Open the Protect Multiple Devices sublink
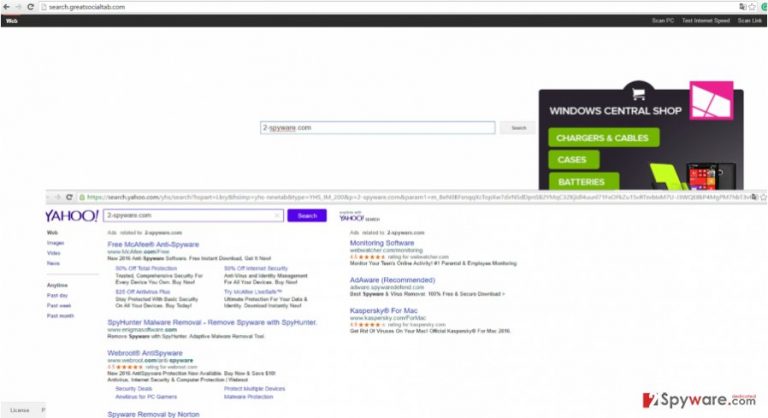Screen dimensions: 768x418 [x=254, y=389]
